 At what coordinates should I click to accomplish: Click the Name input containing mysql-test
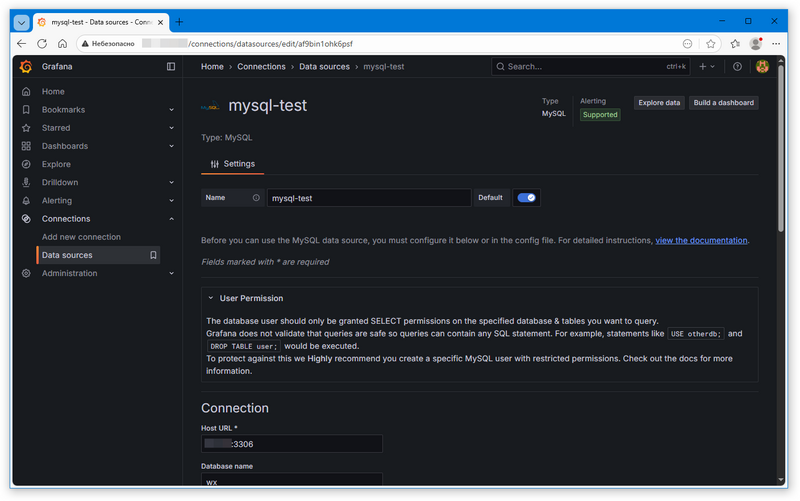coord(369,198)
